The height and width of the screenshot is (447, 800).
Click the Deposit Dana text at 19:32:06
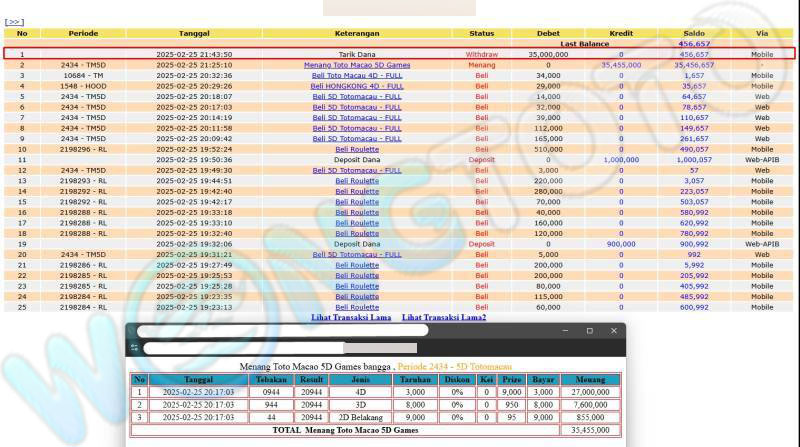(x=357, y=244)
